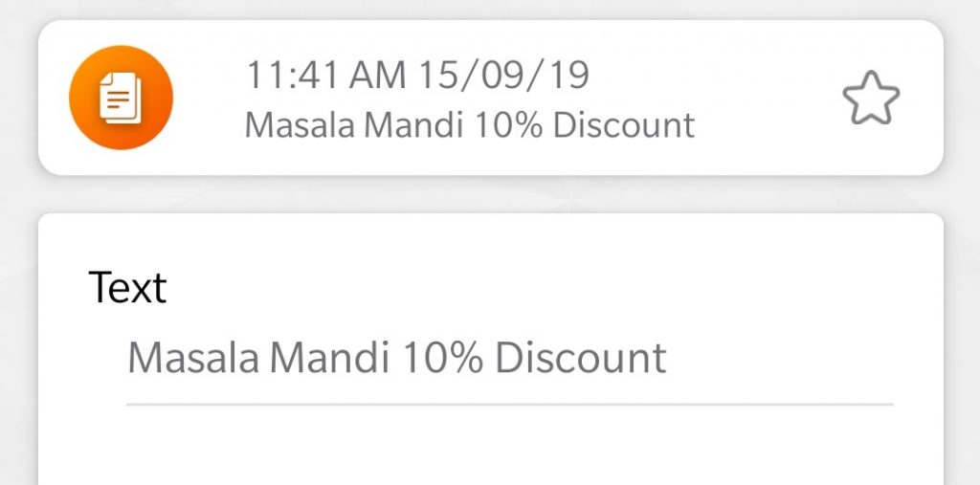Click the Text field label
This screenshot has width=980, height=485.
point(127,287)
